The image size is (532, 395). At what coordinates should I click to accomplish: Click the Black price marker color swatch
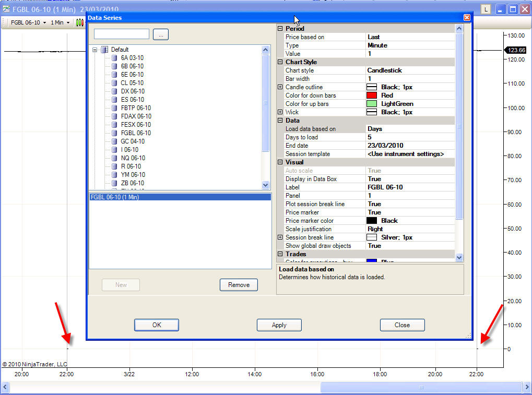(x=372, y=221)
